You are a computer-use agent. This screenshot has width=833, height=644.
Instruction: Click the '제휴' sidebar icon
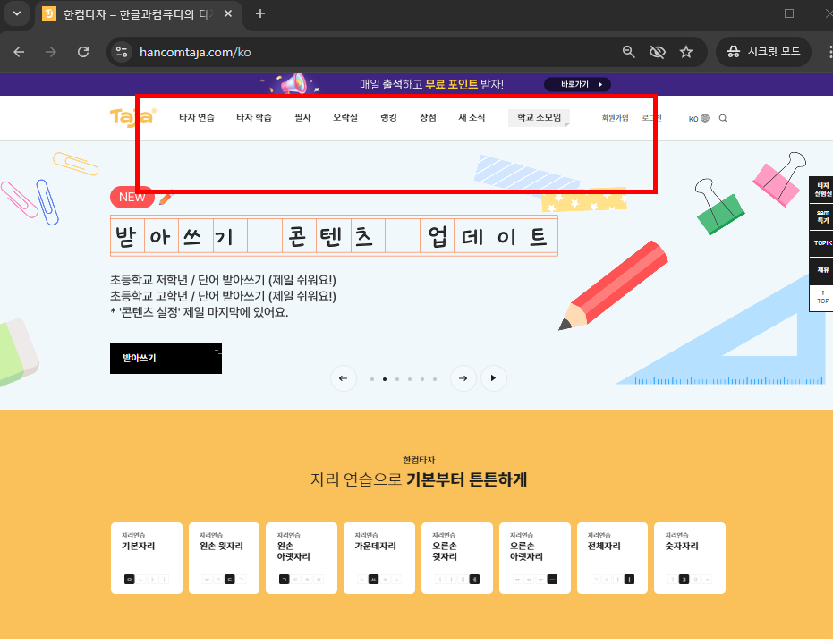(x=820, y=267)
